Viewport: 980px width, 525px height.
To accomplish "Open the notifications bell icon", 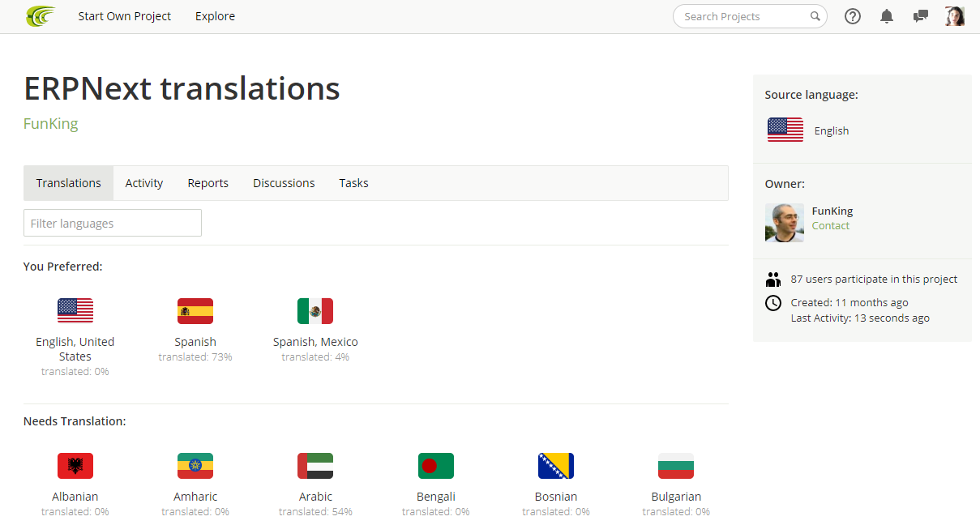I will 887,16.
